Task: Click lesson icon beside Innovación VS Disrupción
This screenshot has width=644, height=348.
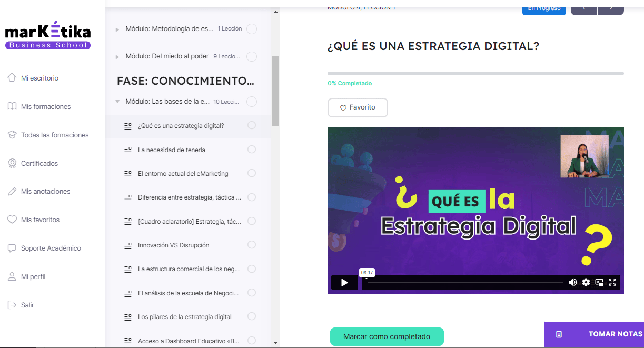Action: 127,245
